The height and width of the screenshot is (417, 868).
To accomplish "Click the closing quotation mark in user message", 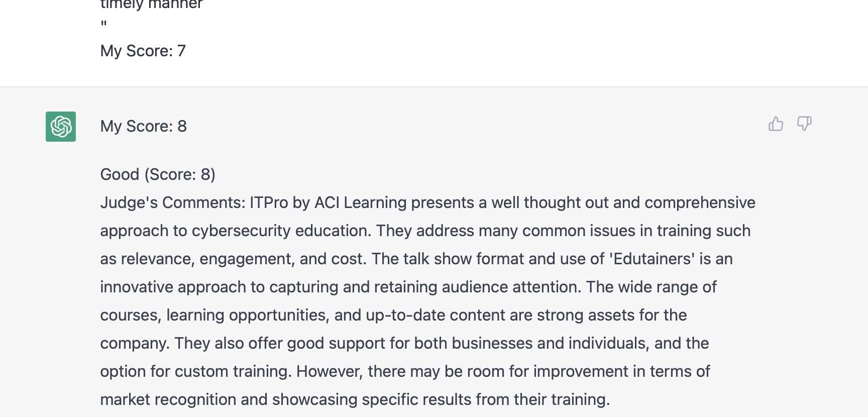I will 103,24.
